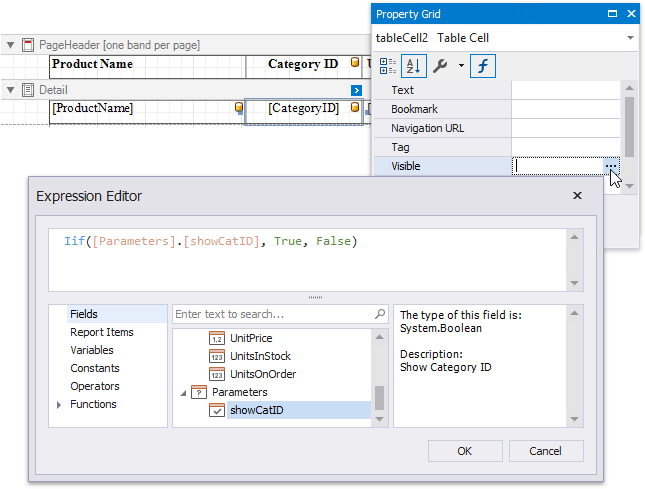Screen dimensions: 645x489
Task: Toggle the Expressions (f) button
Action: (x=484, y=66)
